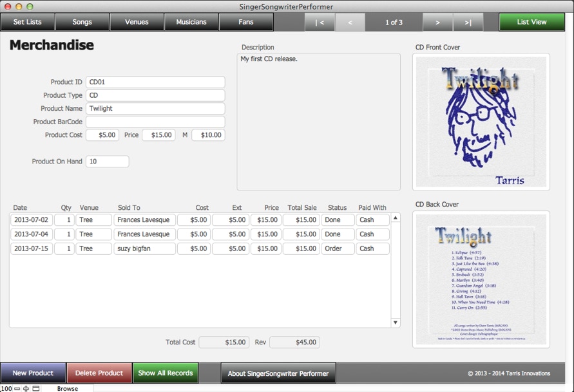574x392 pixels.
Task: Select the Status field of suzy bigfan's order
Action: tap(338, 248)
